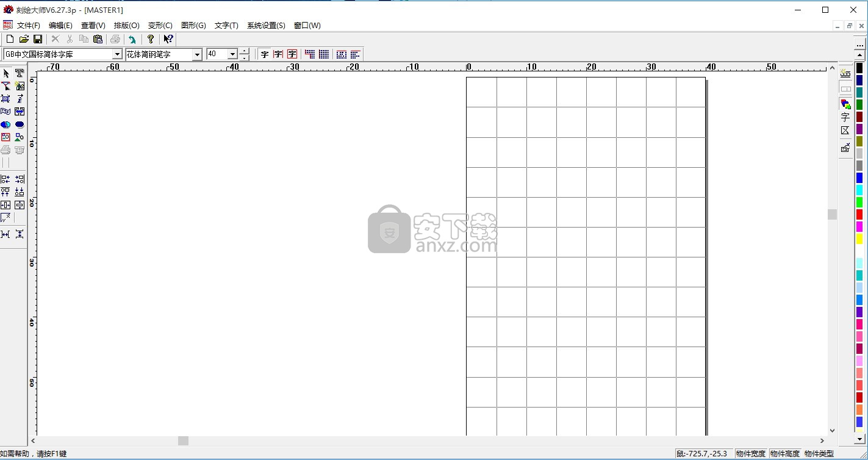Viewport: 868px width, 460px height.
Task: Create a new file with toolbar icon
Action: pyautogui.click(x=10, y=39)
